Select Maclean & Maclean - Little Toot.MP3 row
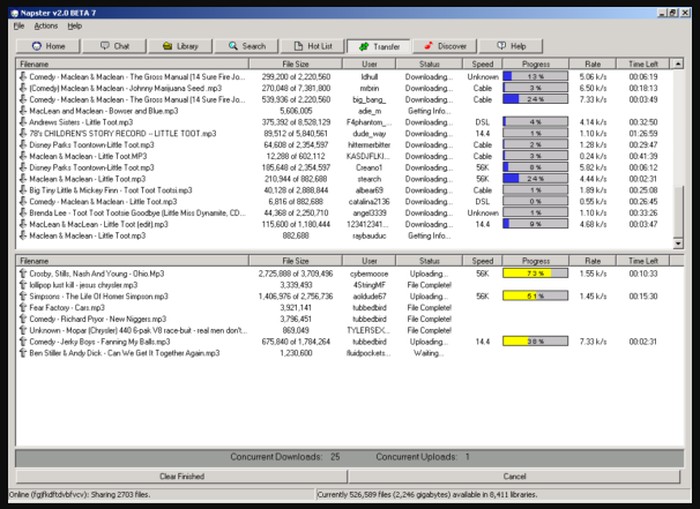Image resolution: width=700 pixels, height=509 pixels. (x=344, y=156)
